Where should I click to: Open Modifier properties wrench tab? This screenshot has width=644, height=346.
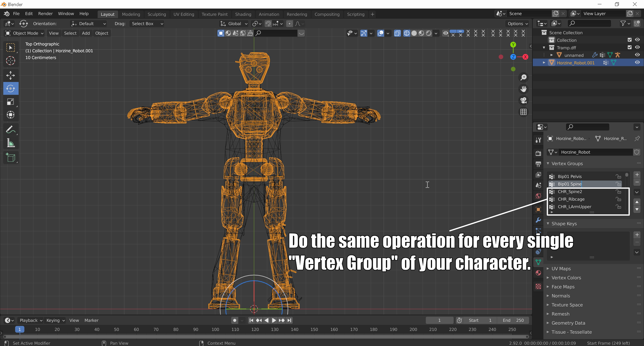[x=538, y=220]
